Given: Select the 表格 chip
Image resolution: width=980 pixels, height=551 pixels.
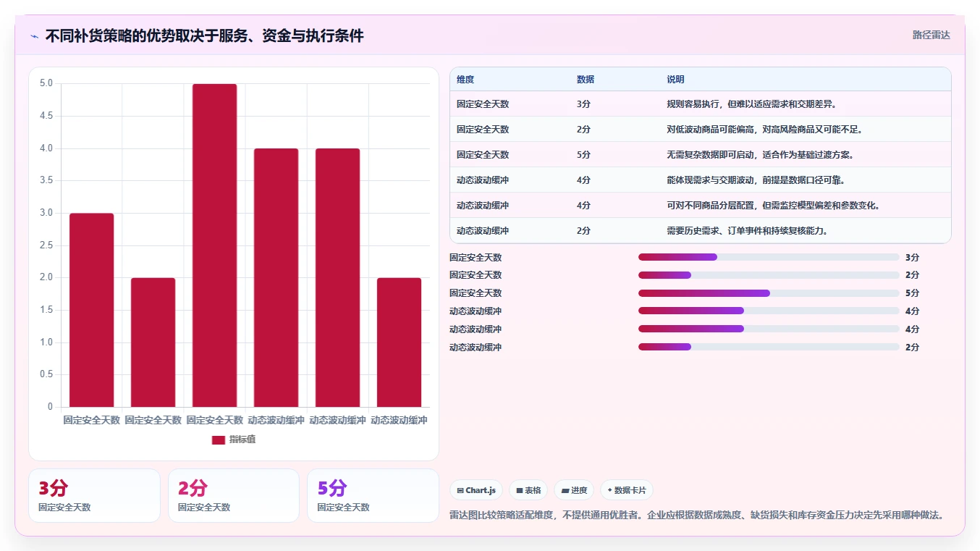Looking at the screenshot, I should click(528, 490).
